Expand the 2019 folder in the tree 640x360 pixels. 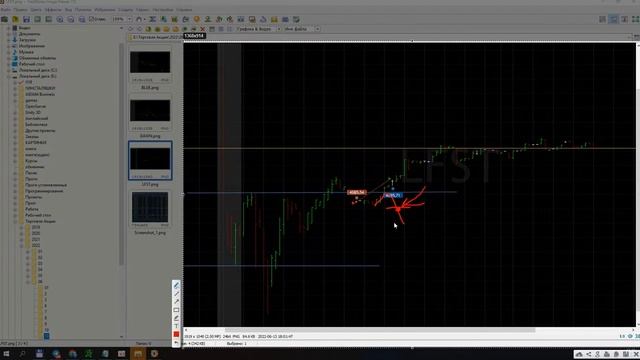[22, 227]
